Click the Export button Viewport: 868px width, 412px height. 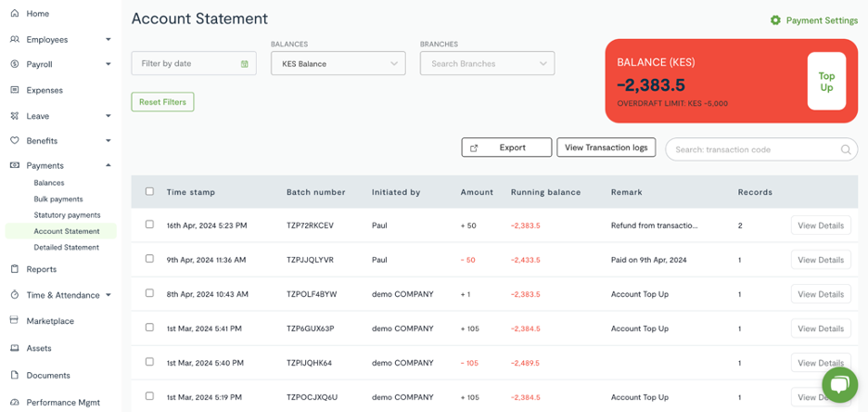pos(506,148)
